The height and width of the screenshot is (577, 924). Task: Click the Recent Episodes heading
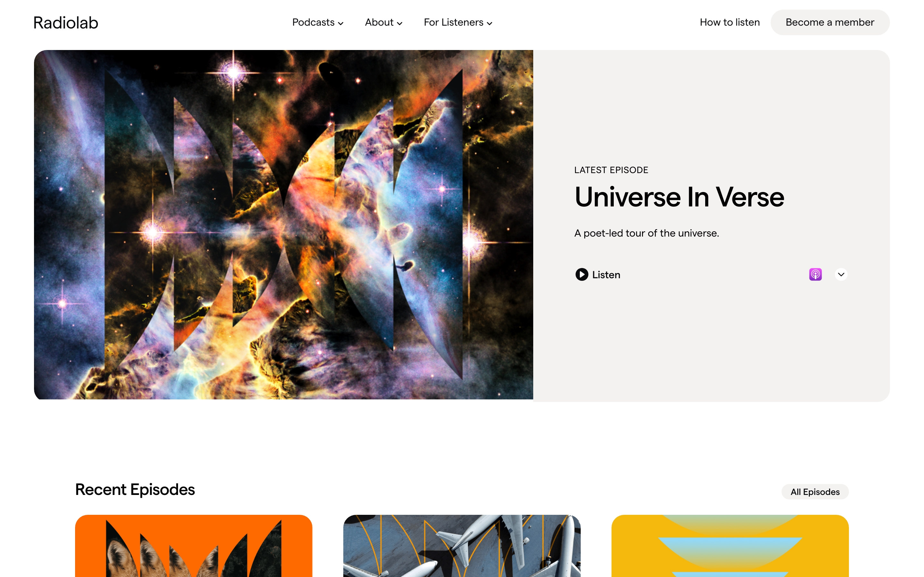point(135,489)
